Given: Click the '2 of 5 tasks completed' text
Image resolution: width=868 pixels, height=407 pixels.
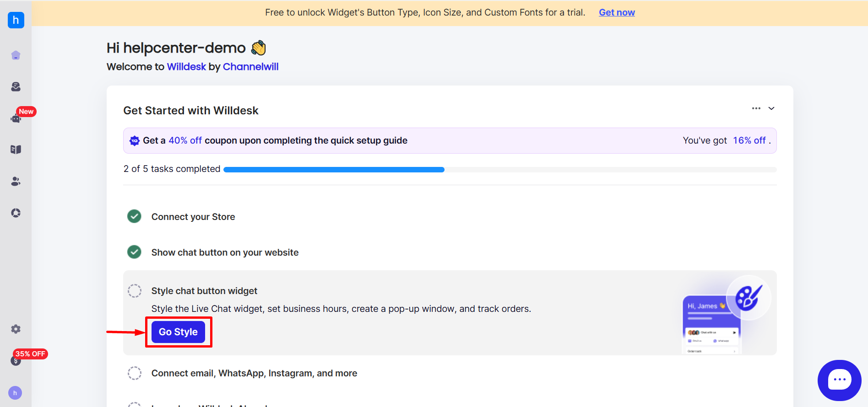Looking at the screenshot, I should pos(172,169).
